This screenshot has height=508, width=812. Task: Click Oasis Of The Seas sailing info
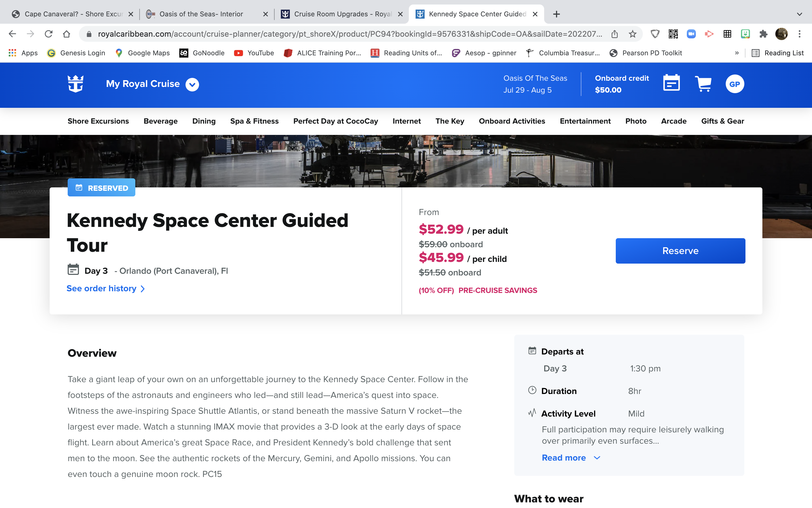point(535,84)
